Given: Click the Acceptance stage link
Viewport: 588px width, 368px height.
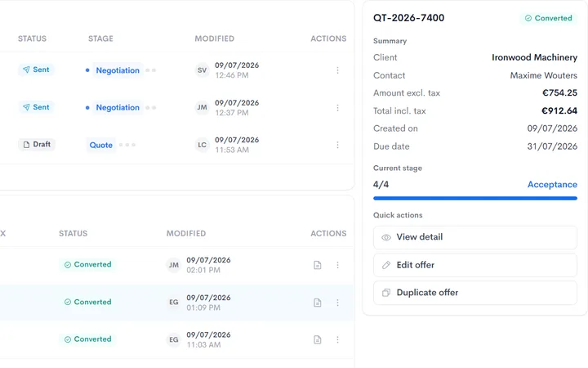Looking at the screenshot, I should pyautogui.click(x=552, y=184).
